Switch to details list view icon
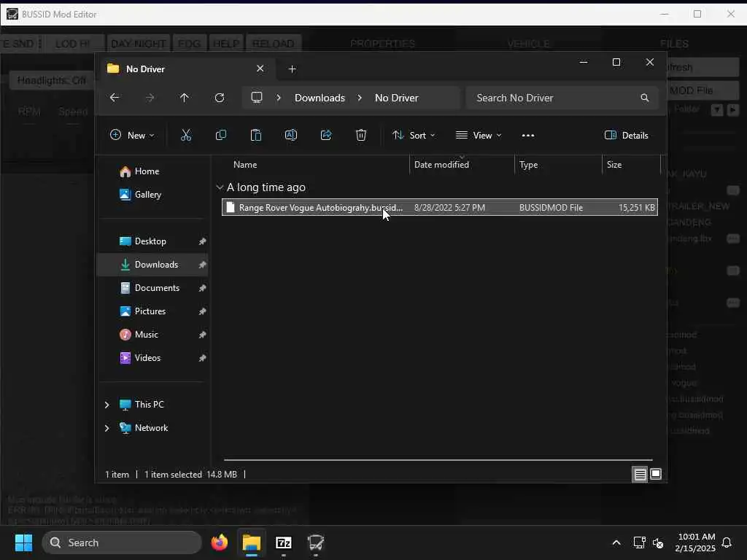747x560 pixels. 640,474
